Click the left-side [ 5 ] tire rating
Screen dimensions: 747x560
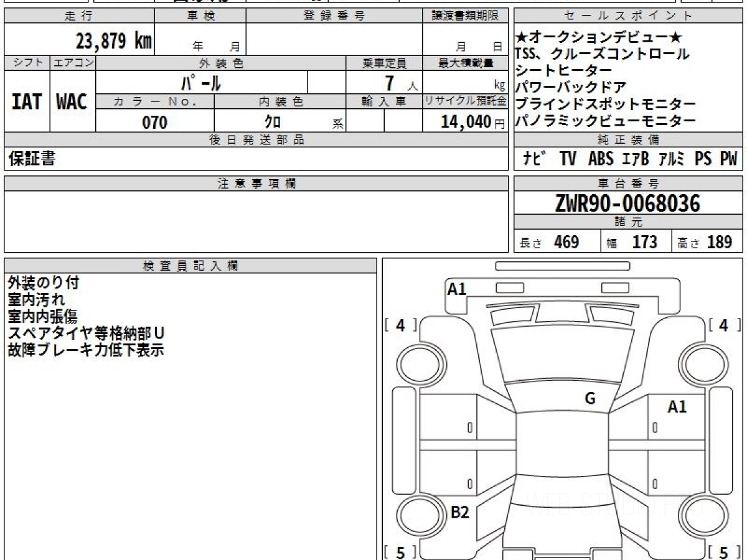click(401, 552)
